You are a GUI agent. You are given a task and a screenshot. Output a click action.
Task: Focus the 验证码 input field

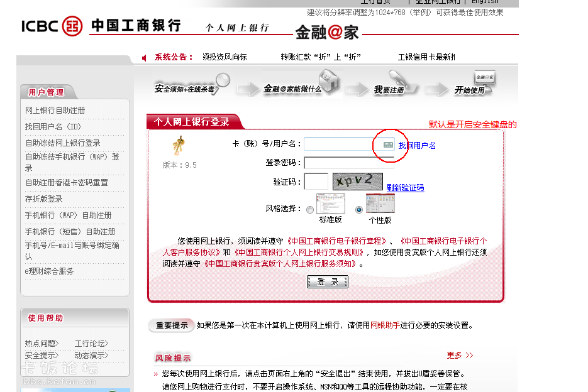tap(316, 182)
